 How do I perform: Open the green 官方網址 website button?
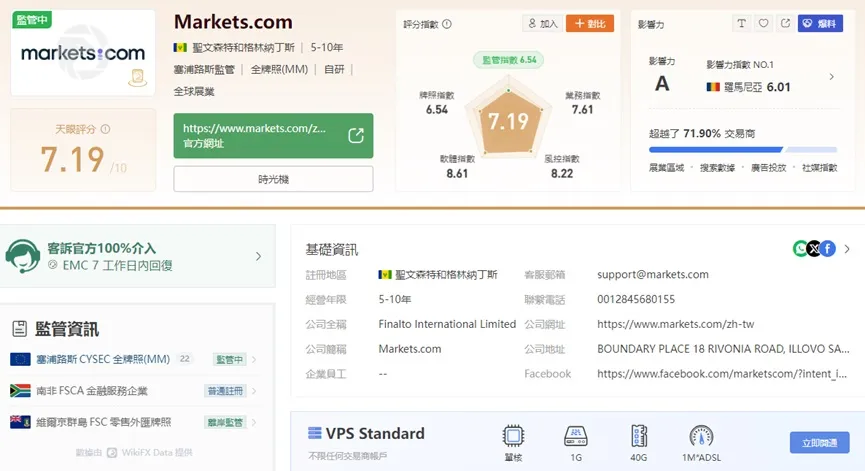tap(273, 136)
